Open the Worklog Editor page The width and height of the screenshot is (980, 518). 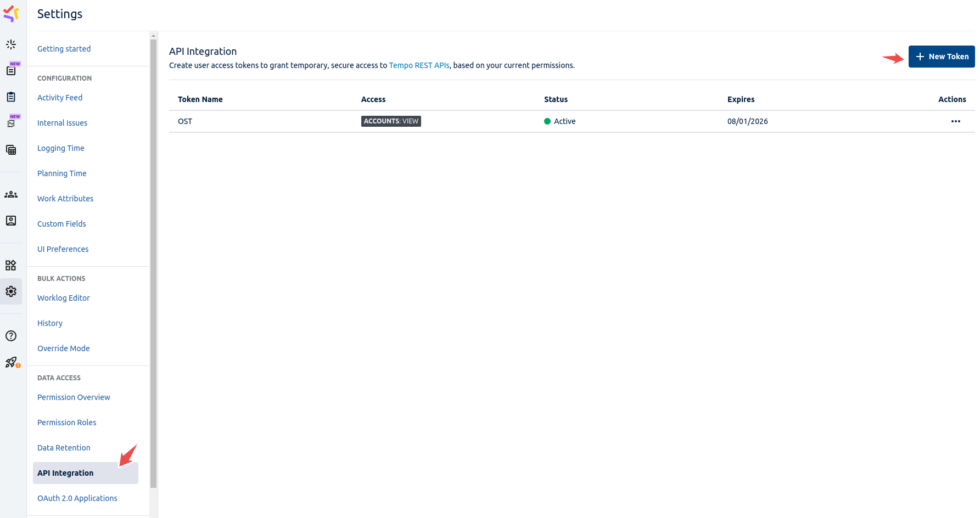[63, 298]
